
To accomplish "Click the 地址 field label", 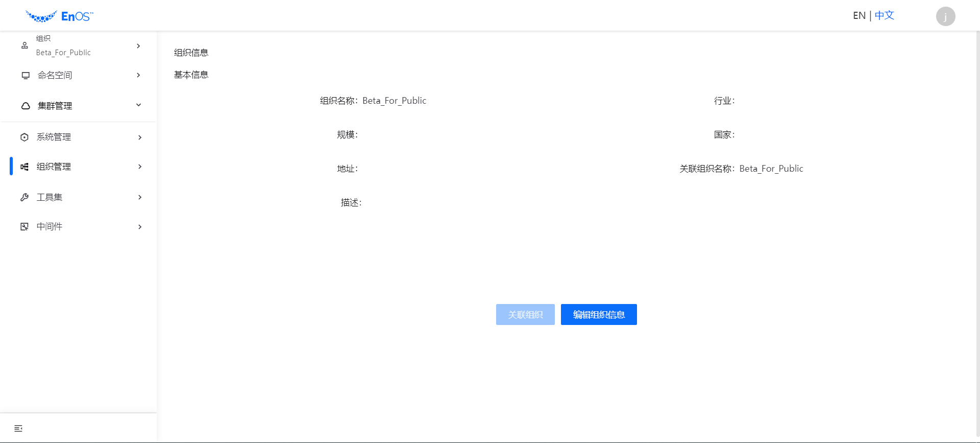I will pyautogui.click(x=348, y=169).
